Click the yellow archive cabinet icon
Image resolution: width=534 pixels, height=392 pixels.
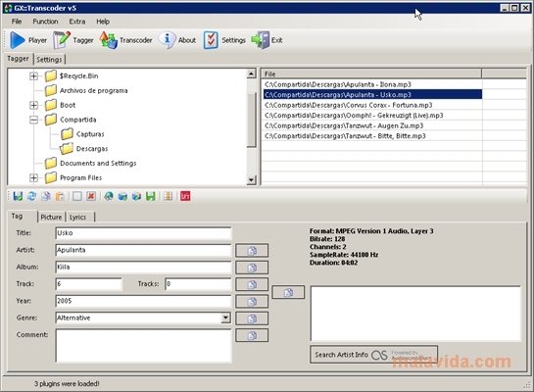pos(168,196)
